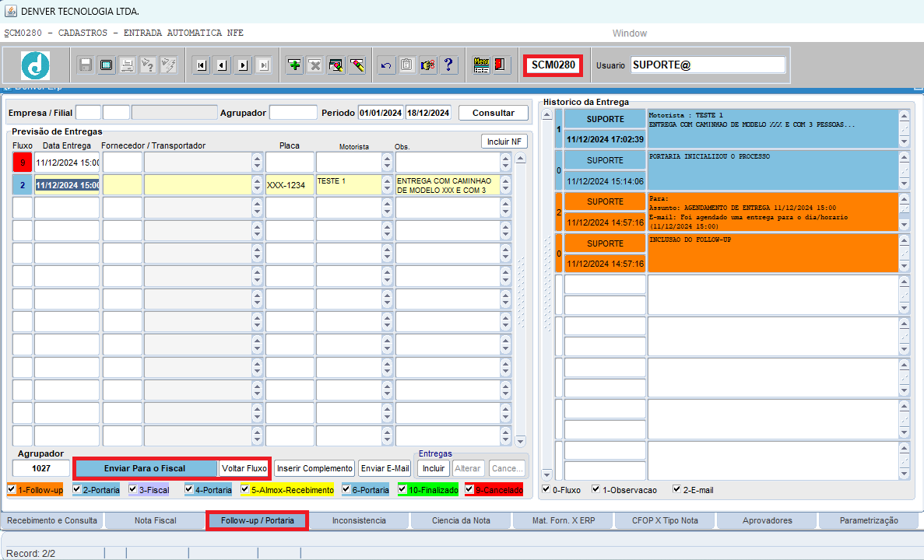Select the blue Fluxo 2 cell
924x560 pixels.
(23, 185)
